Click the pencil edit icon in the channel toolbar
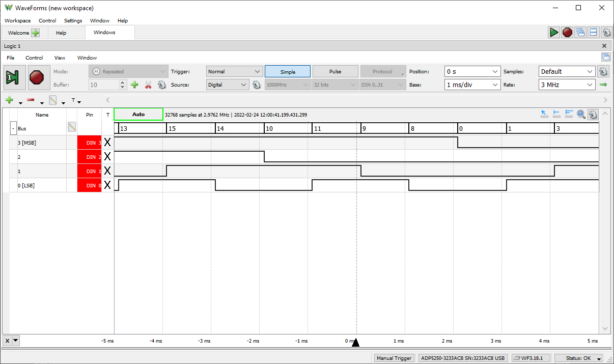 coord(52,100)
